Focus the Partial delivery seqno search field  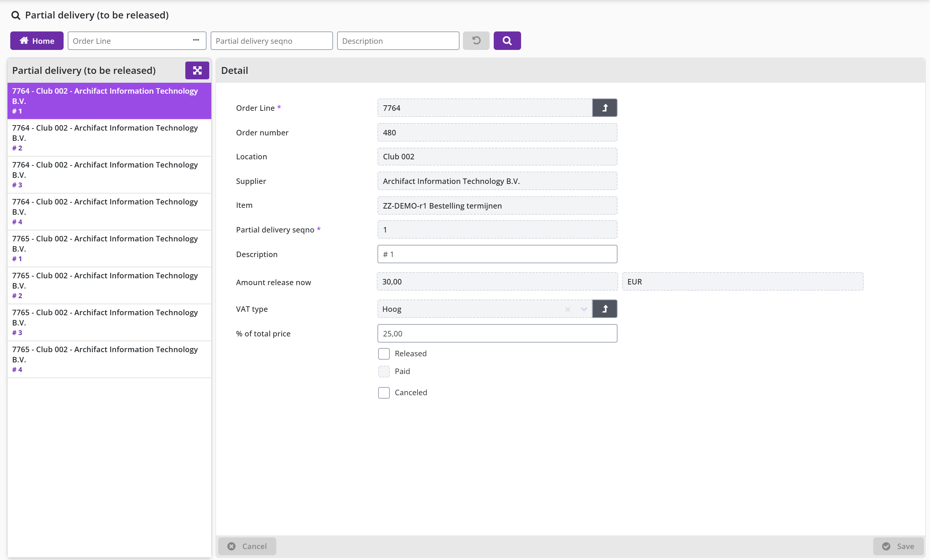point(271,41)
